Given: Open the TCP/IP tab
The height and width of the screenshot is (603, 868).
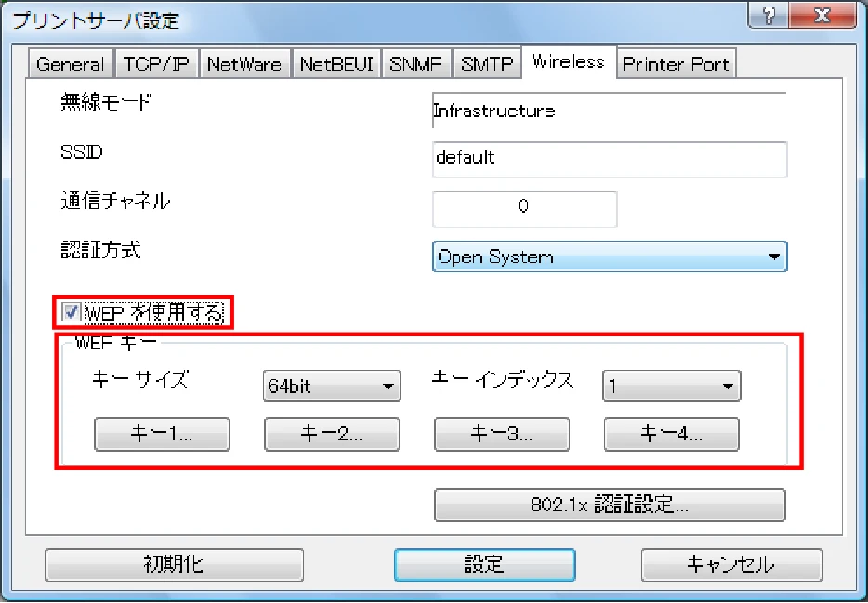Looking at the screenshot, I should [x=155, y=64].
